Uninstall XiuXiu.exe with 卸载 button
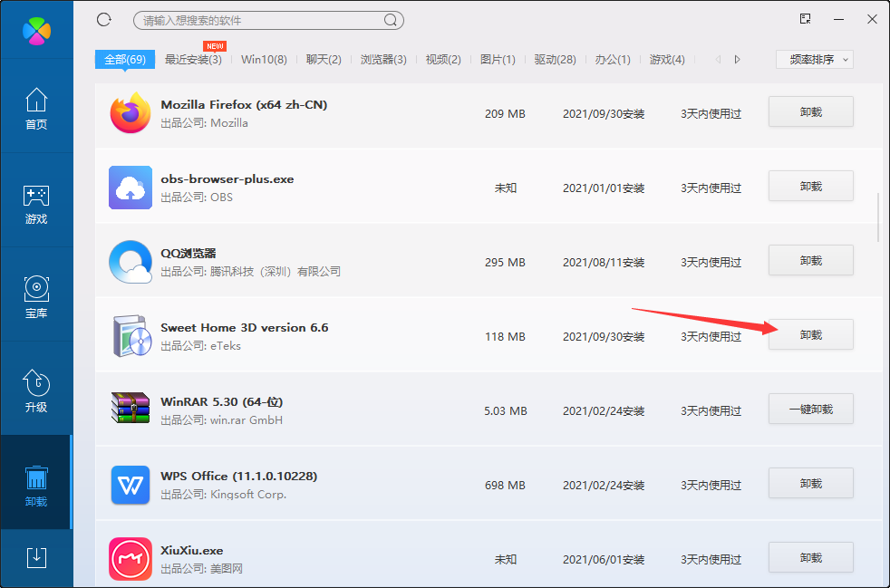The height and width of the screenshot is (588, 890). coord(811,558)
